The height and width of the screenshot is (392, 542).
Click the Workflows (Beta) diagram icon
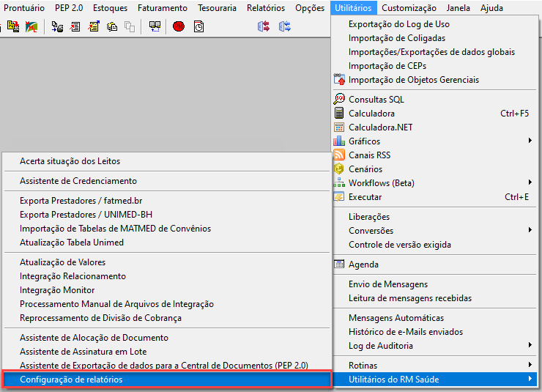tap(339, 182)
